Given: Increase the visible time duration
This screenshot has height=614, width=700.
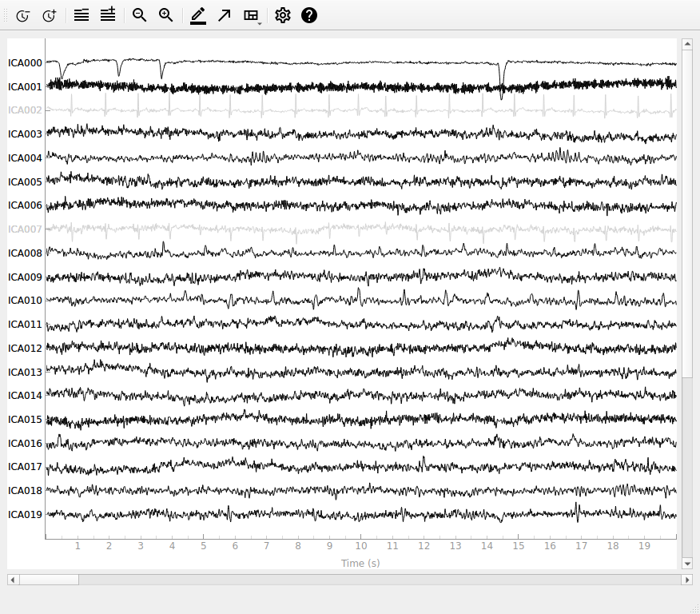Looking at the screenshot, I should click(49, 16).
